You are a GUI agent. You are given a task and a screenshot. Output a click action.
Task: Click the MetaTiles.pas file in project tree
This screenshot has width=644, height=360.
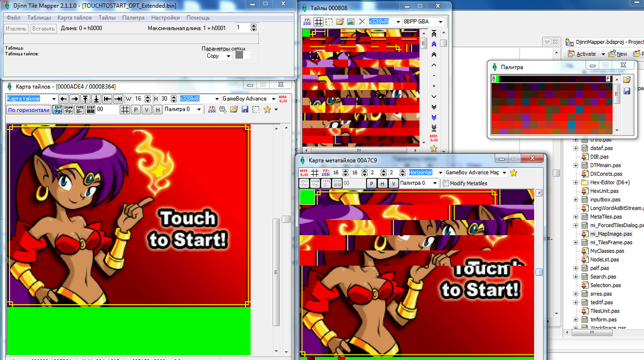(x=605, y=217)
